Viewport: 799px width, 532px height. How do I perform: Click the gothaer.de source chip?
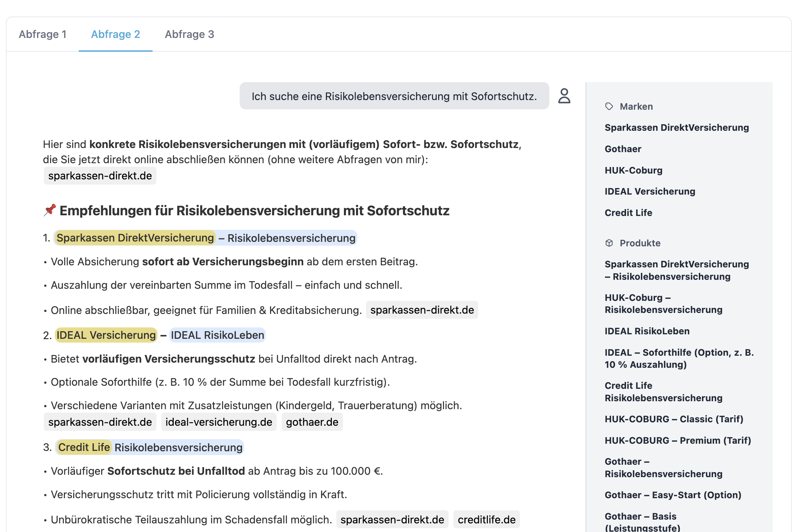pyautogui.click(x=312, y=422)
